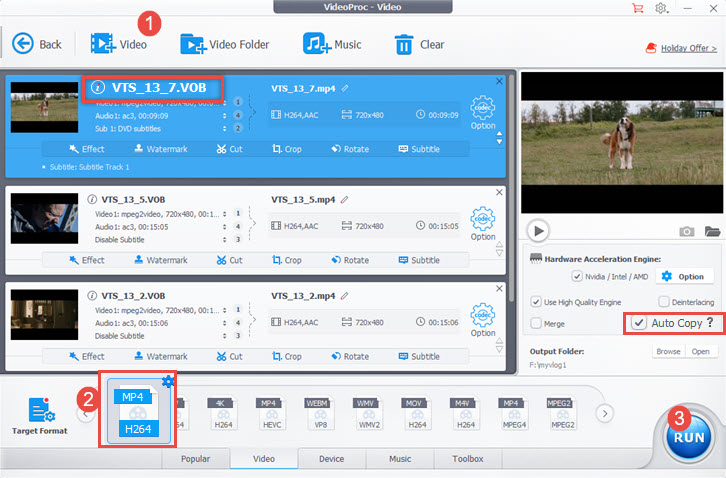Image resolution: width=726 pixels, height=478 pixels.
Task: Change video track selector for VTS_13_5.VOB
Action: [225, 214]
